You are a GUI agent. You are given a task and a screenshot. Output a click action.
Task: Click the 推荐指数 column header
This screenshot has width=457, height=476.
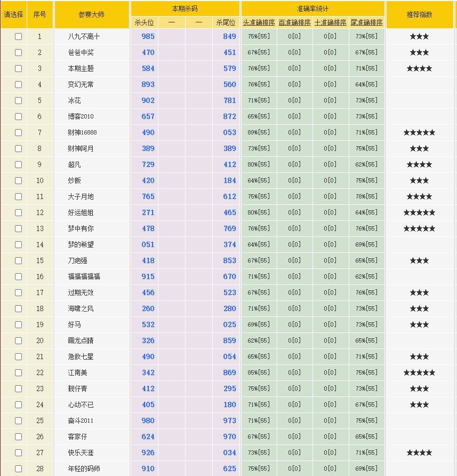point(419,14)
